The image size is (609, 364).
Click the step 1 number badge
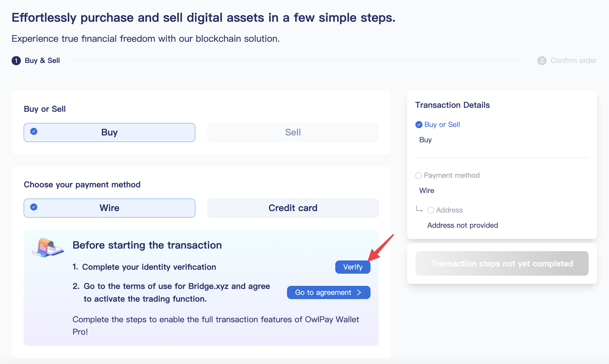(x=16, y=61)
